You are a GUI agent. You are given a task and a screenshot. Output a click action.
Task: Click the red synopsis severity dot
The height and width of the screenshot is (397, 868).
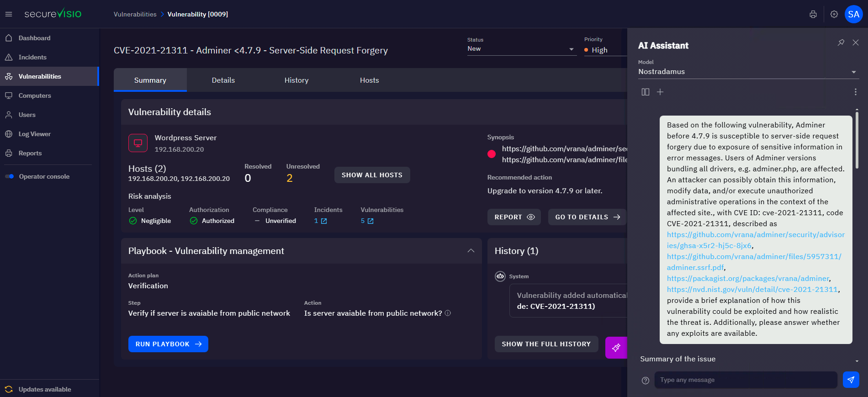492,154
